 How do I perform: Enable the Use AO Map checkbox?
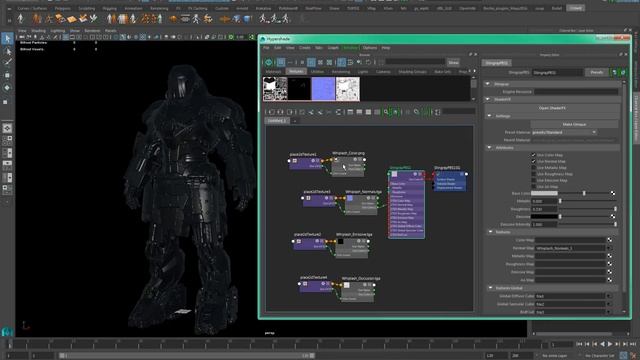point(533,187)
